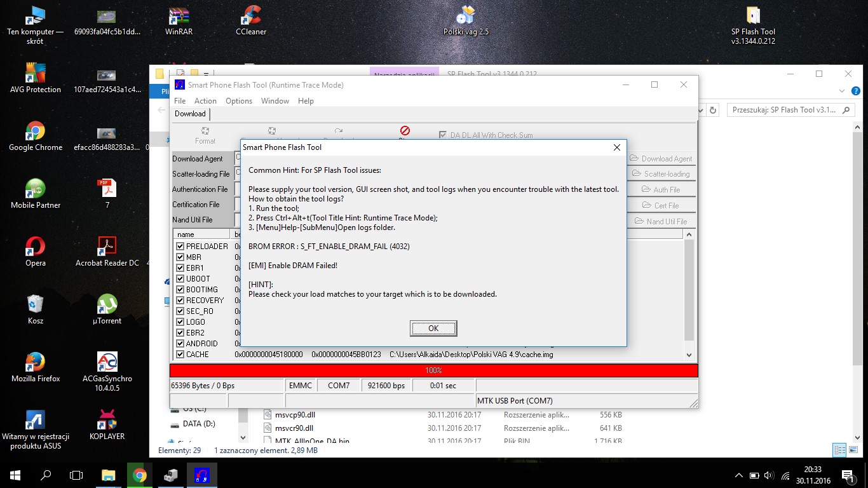Open the CCleaner desktop shortcut
Viewport: 868px width, 488px height.
click(x=251, y=22)
